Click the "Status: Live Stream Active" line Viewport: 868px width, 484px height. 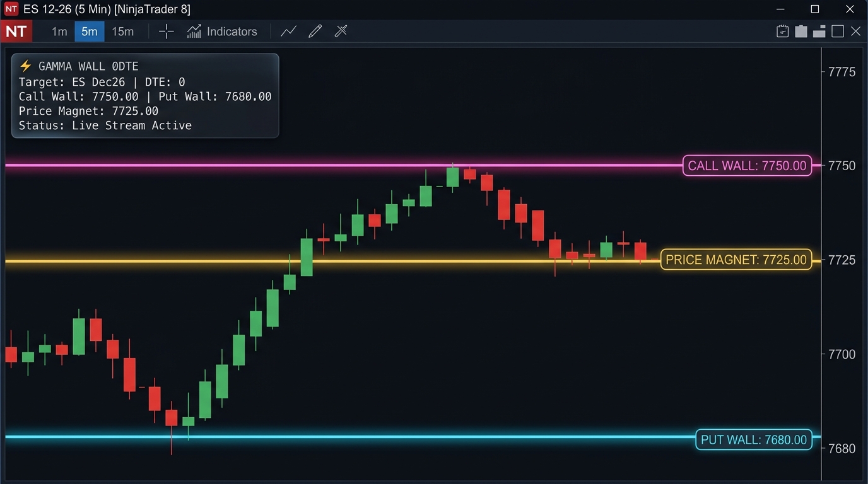[105, 125]
